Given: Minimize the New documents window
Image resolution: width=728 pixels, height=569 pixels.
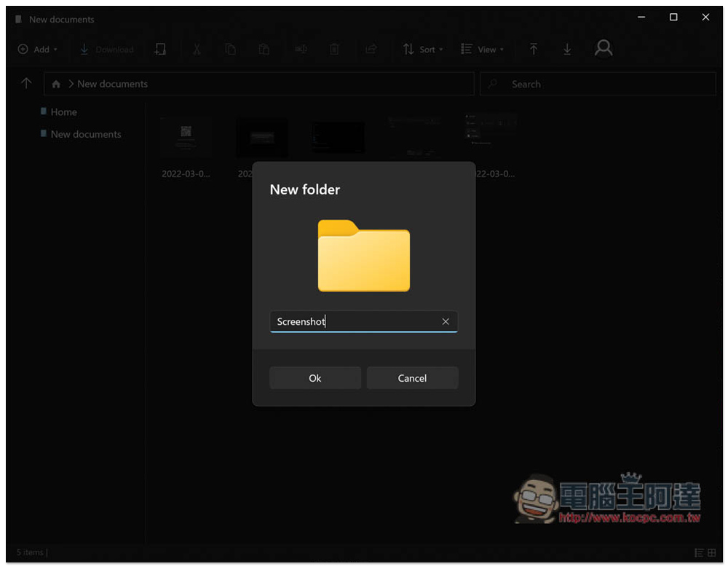Looking at the screenshot, I should [x=641, y=17].
